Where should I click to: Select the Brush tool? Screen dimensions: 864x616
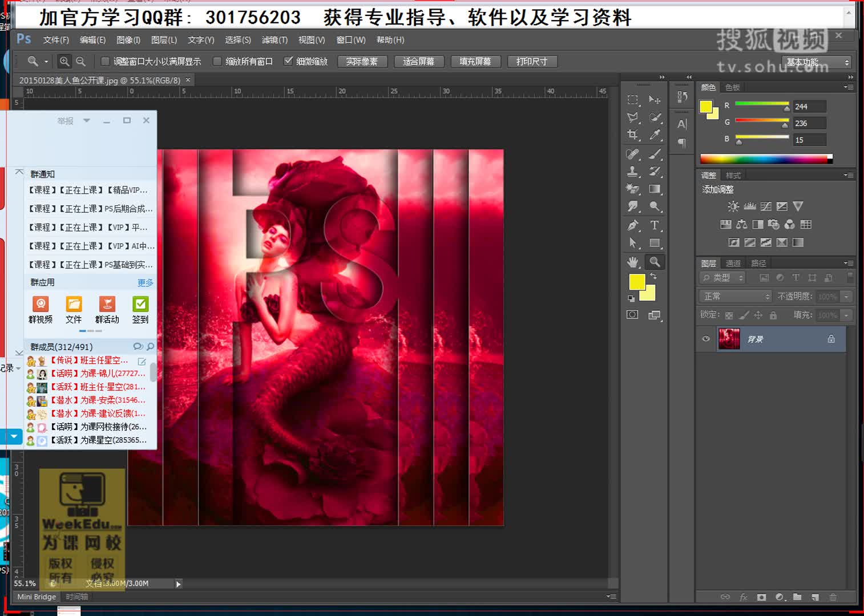coord(655,154)
